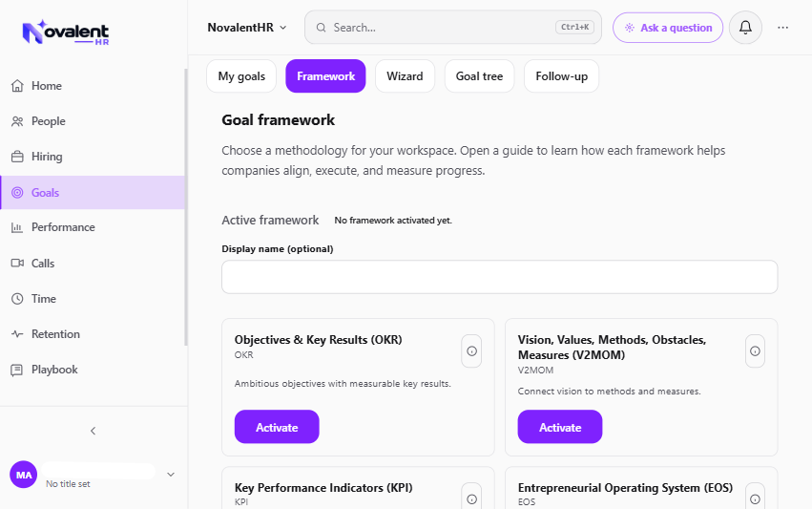Expand the NovalentHR workspace dropdown

(247, 28)
